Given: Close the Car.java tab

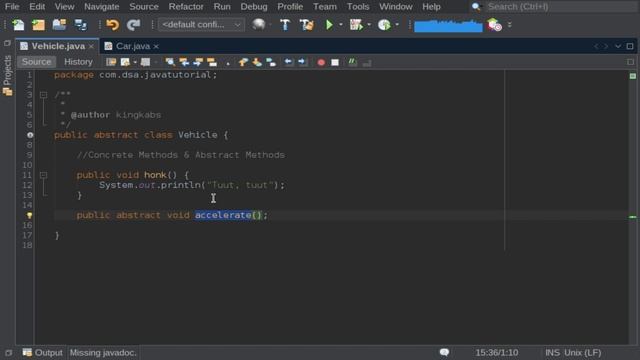Looking at the screenshot, I should [156, 47].
